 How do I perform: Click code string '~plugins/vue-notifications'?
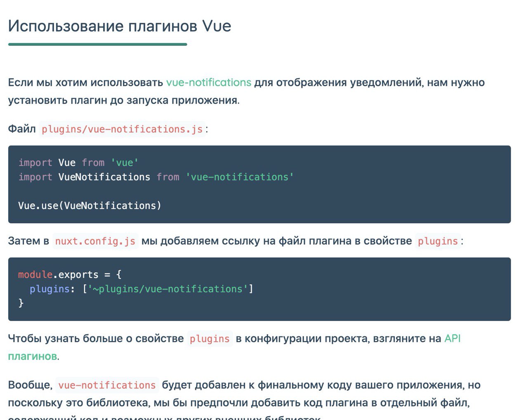[167, 289]
